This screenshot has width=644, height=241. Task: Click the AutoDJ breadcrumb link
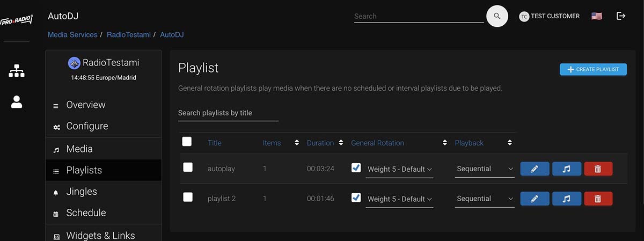point(172,35)
